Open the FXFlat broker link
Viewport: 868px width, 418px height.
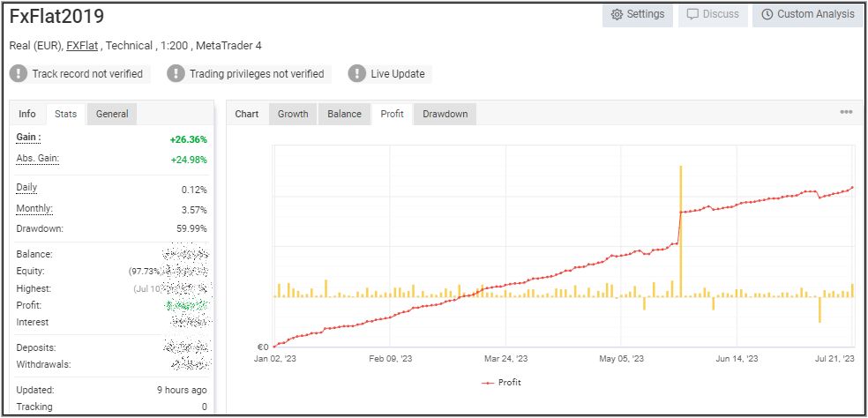coord(82,46)
